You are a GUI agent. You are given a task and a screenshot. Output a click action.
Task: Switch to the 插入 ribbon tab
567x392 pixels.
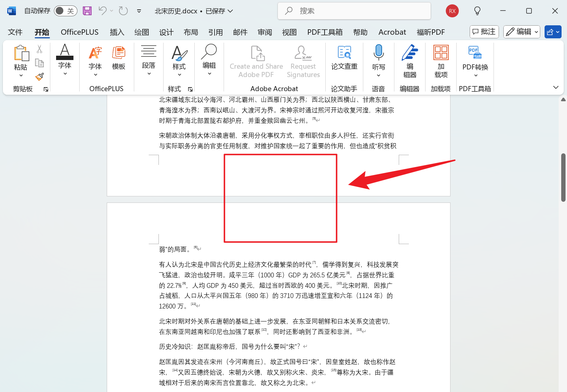coord(117,32)
